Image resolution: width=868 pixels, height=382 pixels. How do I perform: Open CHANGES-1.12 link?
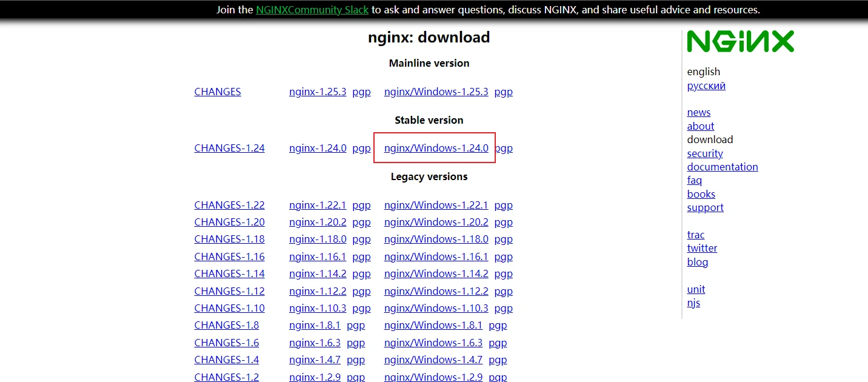[229, 291]
